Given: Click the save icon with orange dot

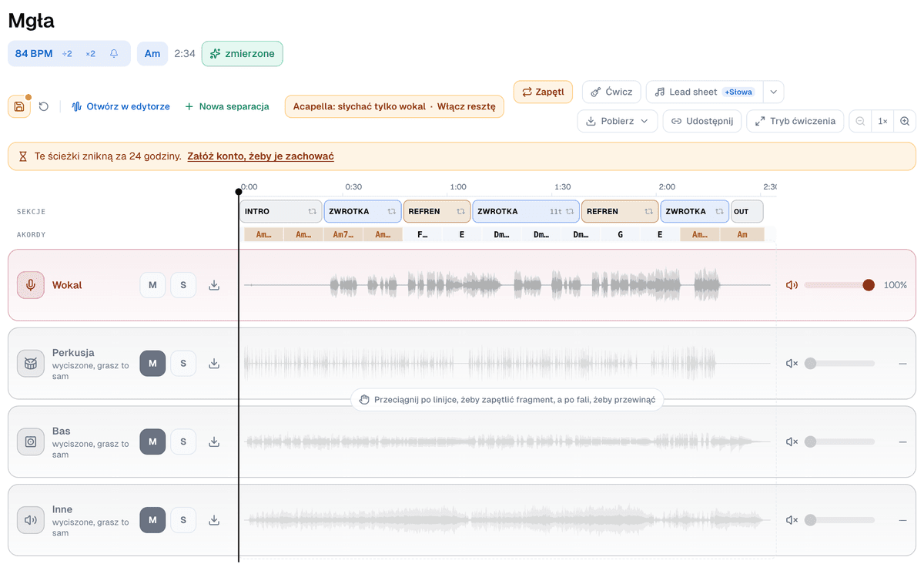Looking at the screenshot, I should (19, 106).
